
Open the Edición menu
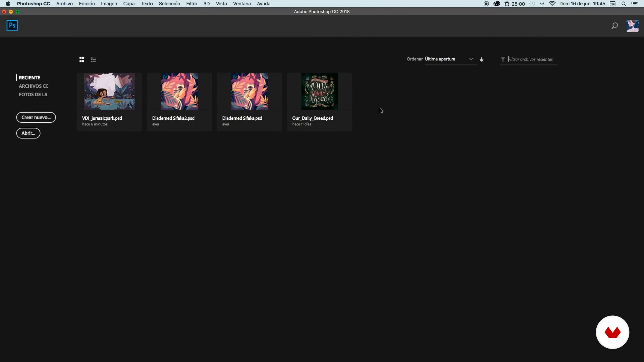(87, 4)
